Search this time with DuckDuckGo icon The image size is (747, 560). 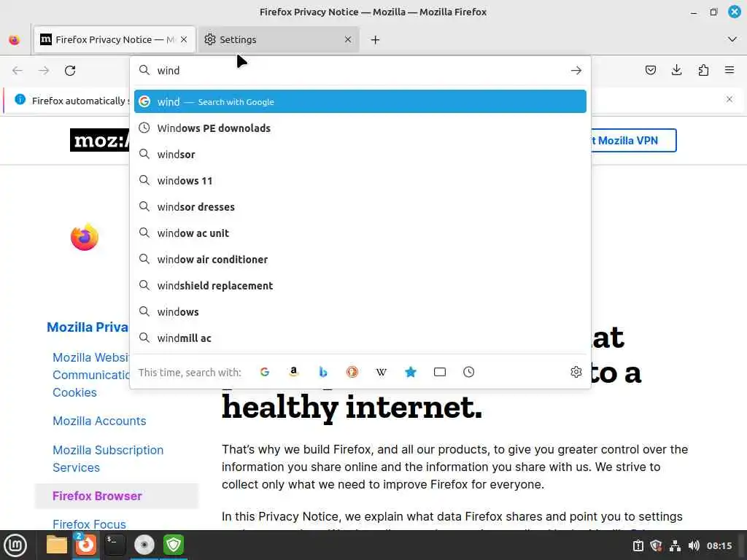tap(352, 372)
